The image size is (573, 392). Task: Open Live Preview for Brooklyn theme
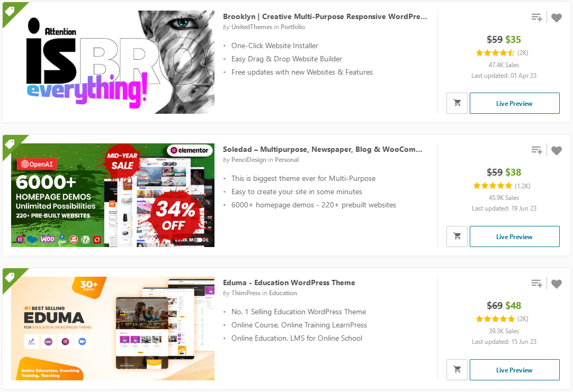514,103
